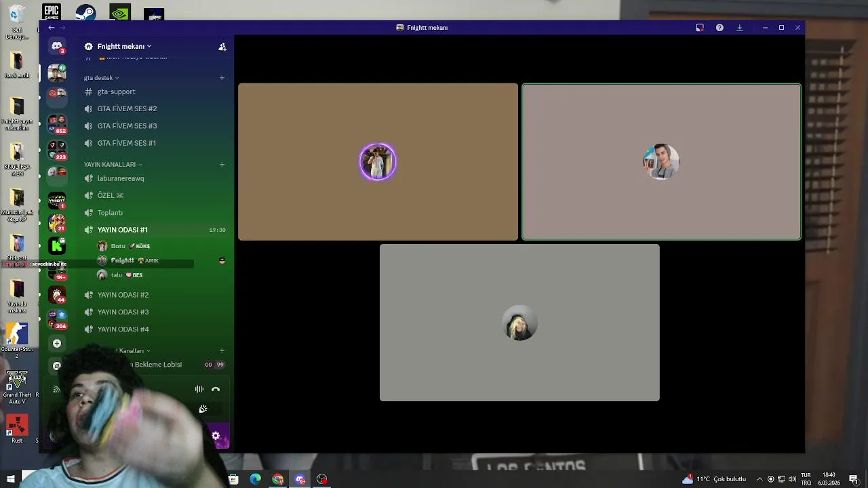Focus the brown video tile with purple-ringed avatar

click(378, 162)
